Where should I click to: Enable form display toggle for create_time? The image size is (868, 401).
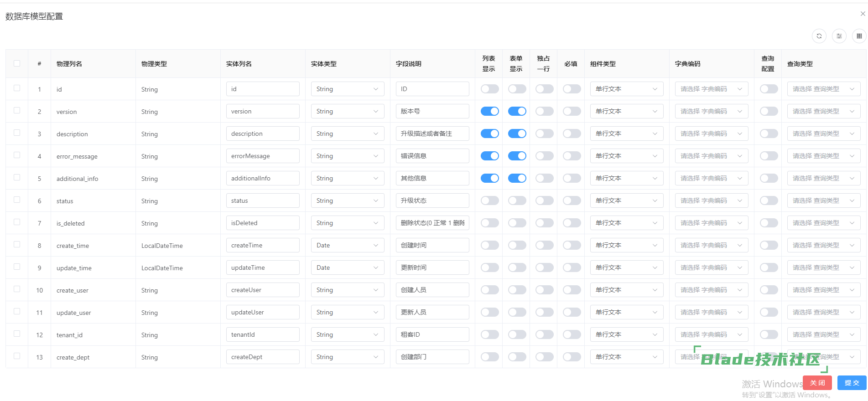517,245
